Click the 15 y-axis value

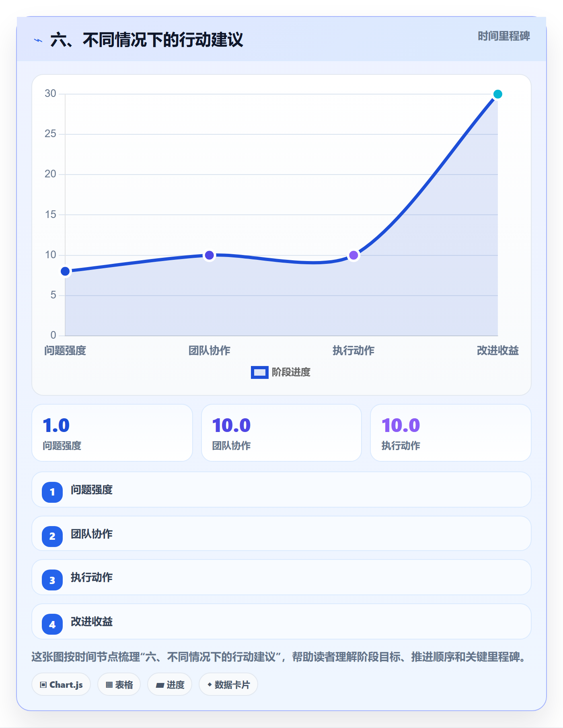coord(50,214)
